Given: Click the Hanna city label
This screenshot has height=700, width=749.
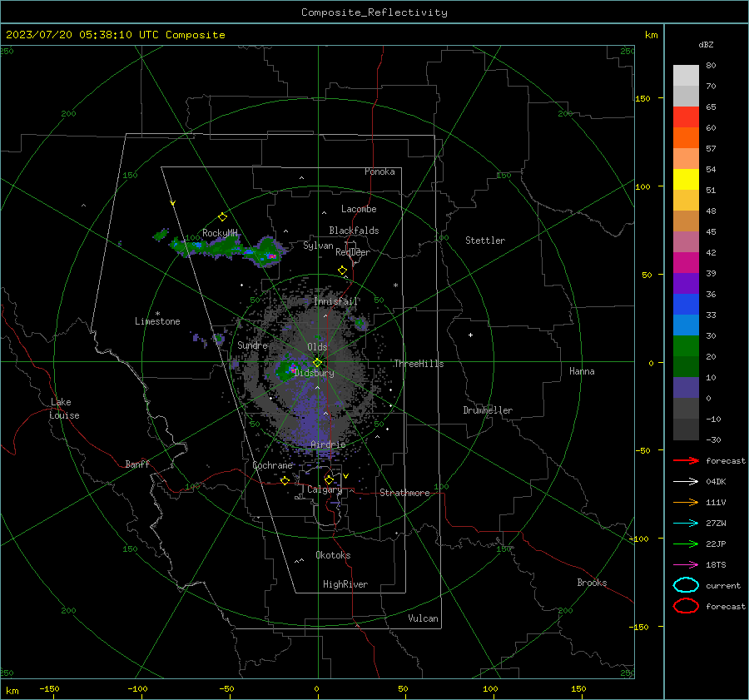Looking at the screenshot, I should tap(582, 371).
